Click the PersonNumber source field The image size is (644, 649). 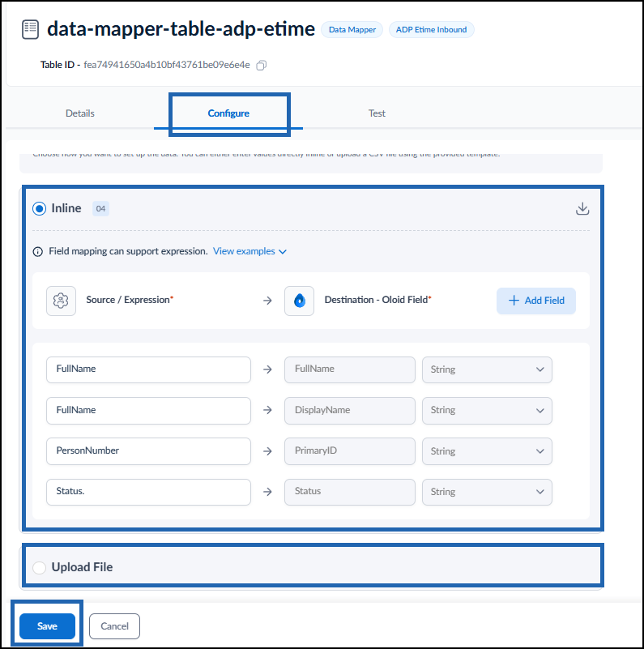pos(148,451)
